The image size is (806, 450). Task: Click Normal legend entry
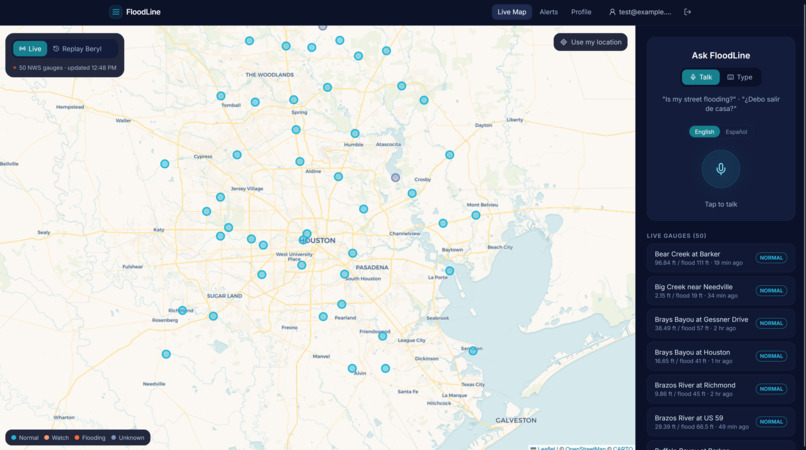click(25, 438)
